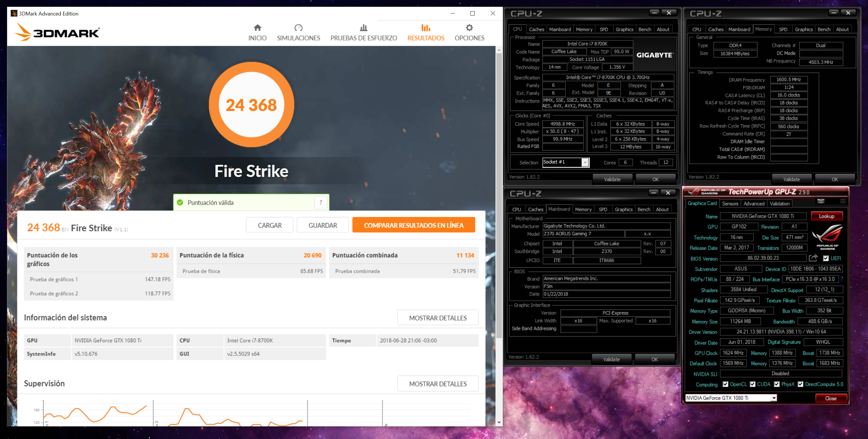Click the BIOS Version field 86.02.39.00.23
Viewport: 868px width, 439px height.
click(763, 258)
